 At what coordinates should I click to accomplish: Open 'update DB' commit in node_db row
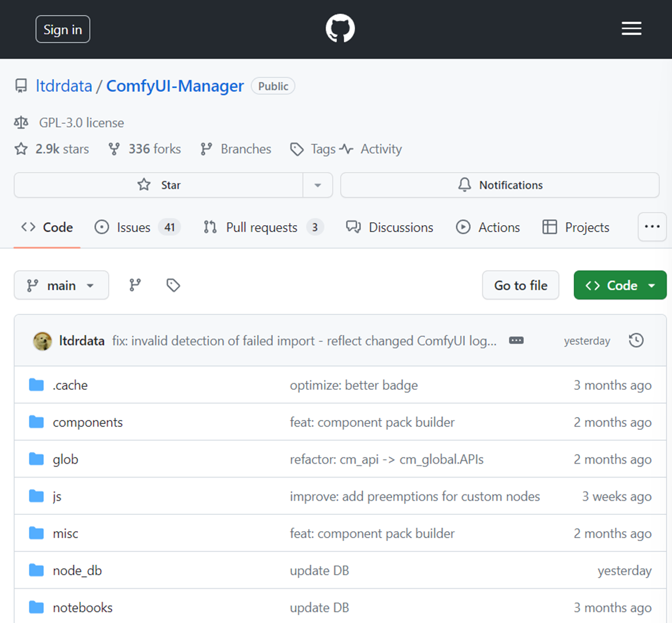(x=319, y=571)
